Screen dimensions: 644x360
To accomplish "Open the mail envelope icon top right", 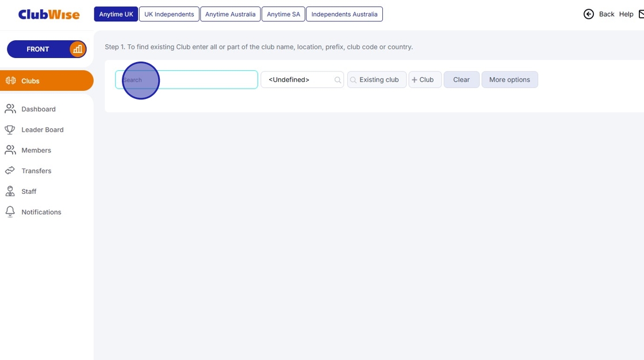I will [641, 13].
